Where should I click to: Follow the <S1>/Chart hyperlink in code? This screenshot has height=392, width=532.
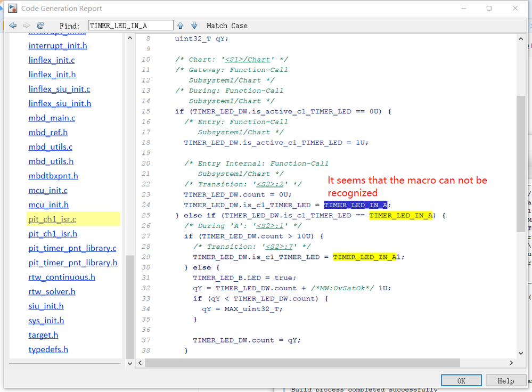[x=247, y=60]
